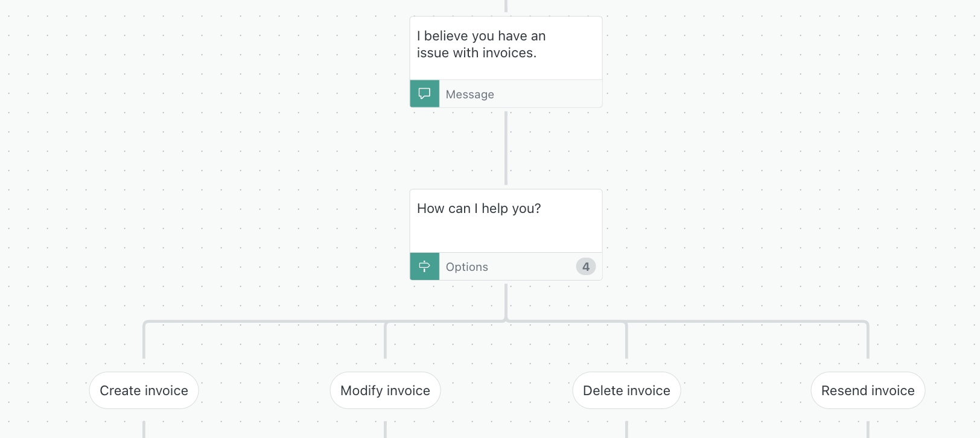Click the connector line below "Create invoice"
The height and width of the screenshot is (438, 980).
coord(144,429)
